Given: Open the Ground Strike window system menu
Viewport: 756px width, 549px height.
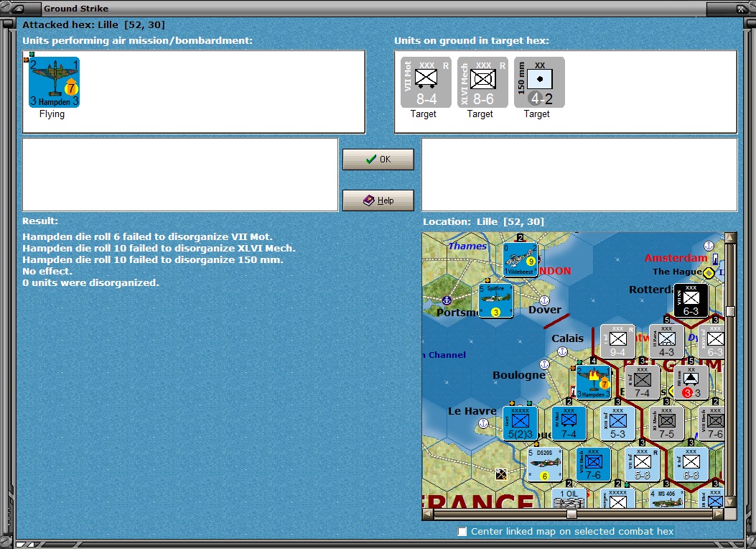Looking at the screenshot, I should click(x=18, y=8).
